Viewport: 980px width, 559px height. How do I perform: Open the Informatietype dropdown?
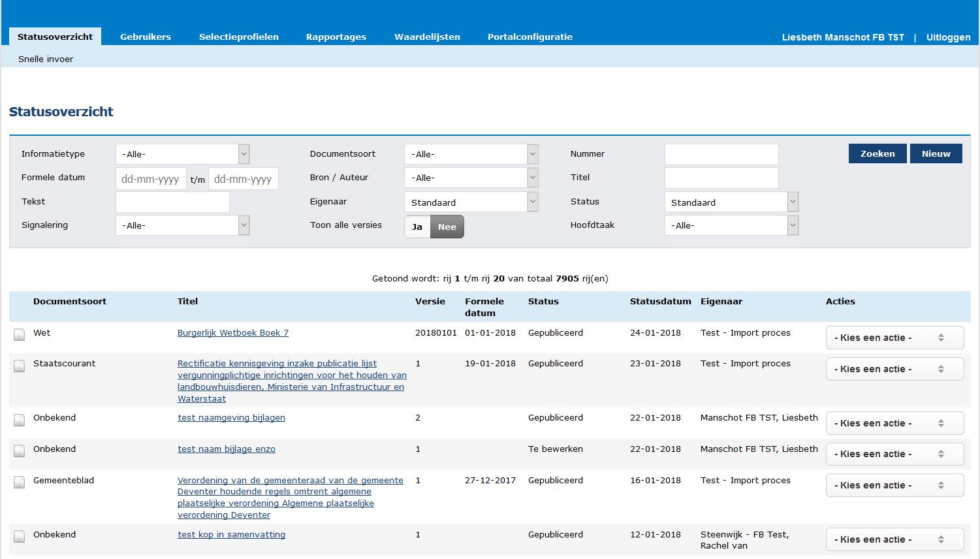click(x=182, y=154)
